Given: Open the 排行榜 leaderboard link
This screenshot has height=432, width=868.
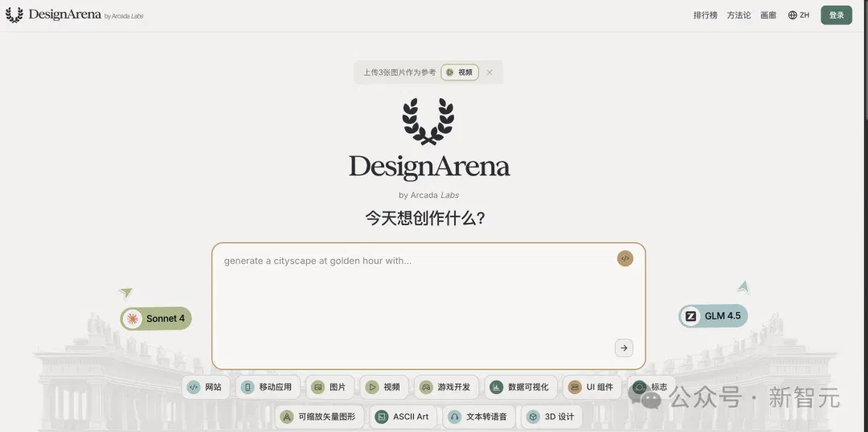Looking at the screenshot, I should tap(706, 15).
